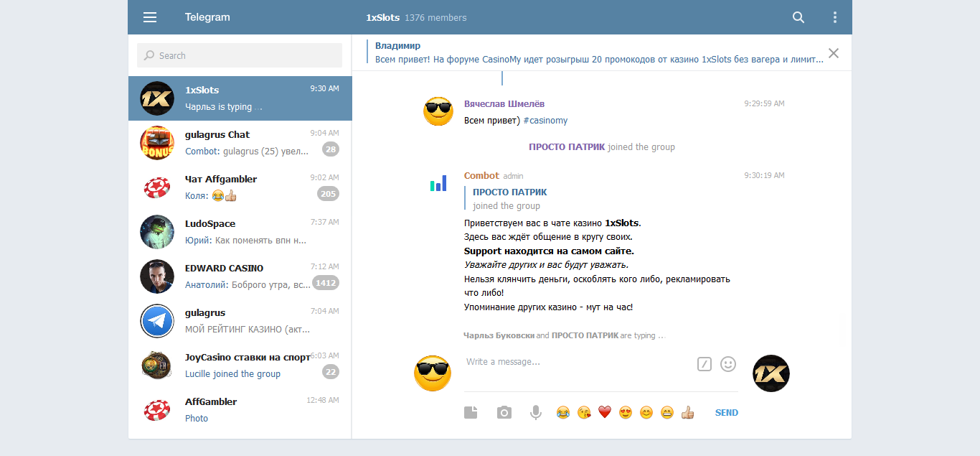Click the typing indicator Чарльз Буковски text
The width and height of the screenshot is (980, 456).
pos(499,335)
